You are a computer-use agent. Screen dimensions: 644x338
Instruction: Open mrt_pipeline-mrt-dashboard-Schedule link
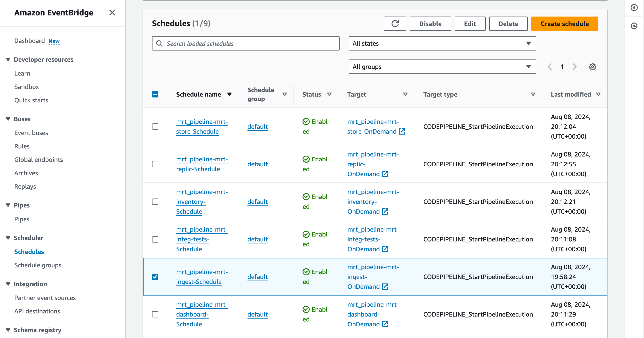[202, 314]
